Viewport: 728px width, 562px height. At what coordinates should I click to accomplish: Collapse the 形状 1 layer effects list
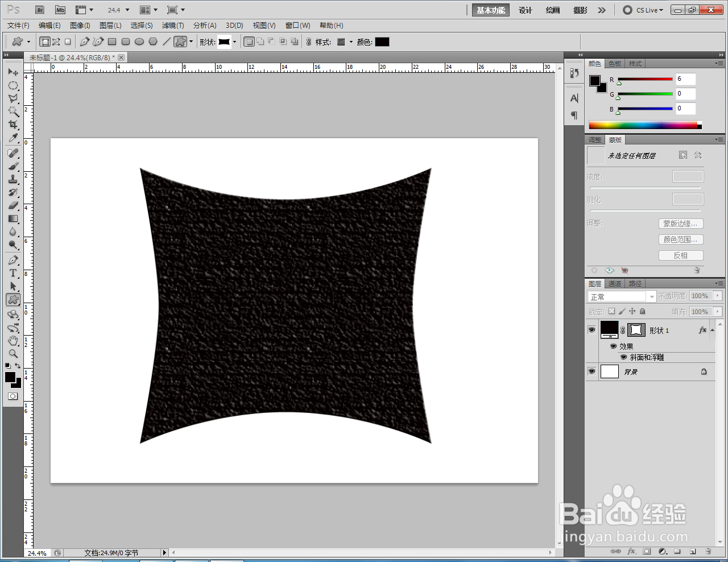pyautogui.click(x=712, y=330)
